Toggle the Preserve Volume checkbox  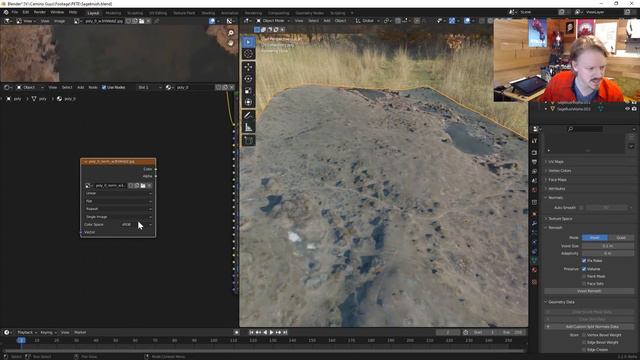584,269
